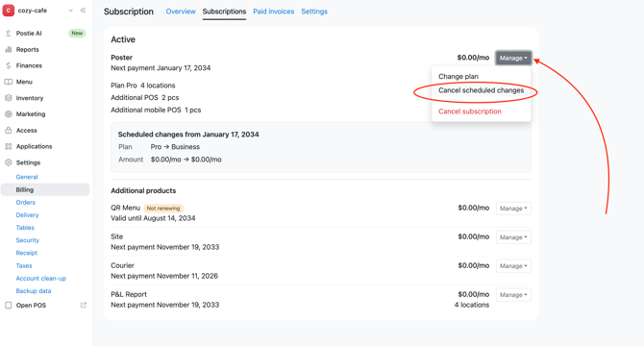
Task: Click 'Next payment November 11, 2026' text
Action: coord(164,276)
